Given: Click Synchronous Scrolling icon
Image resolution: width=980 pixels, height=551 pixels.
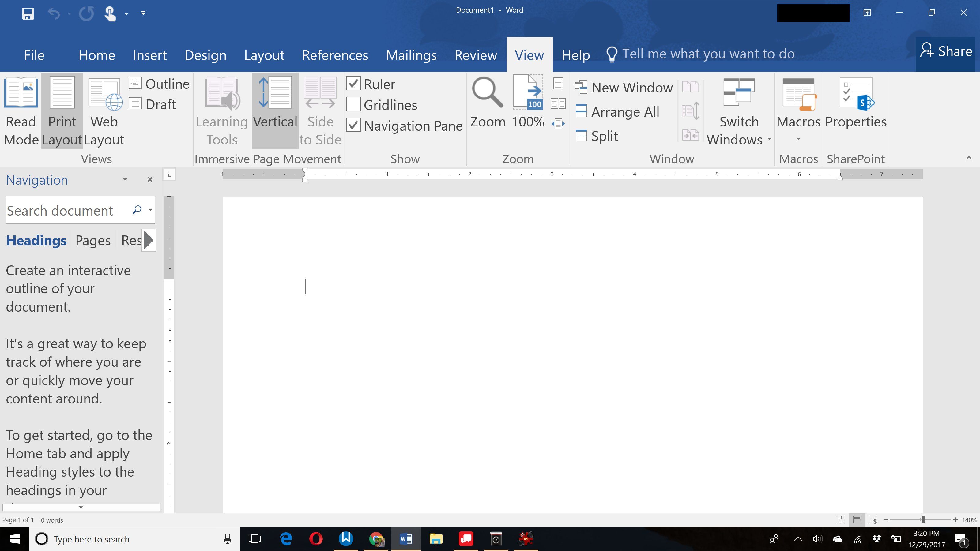Looking at the screenshot, I should tap(691, 111).
